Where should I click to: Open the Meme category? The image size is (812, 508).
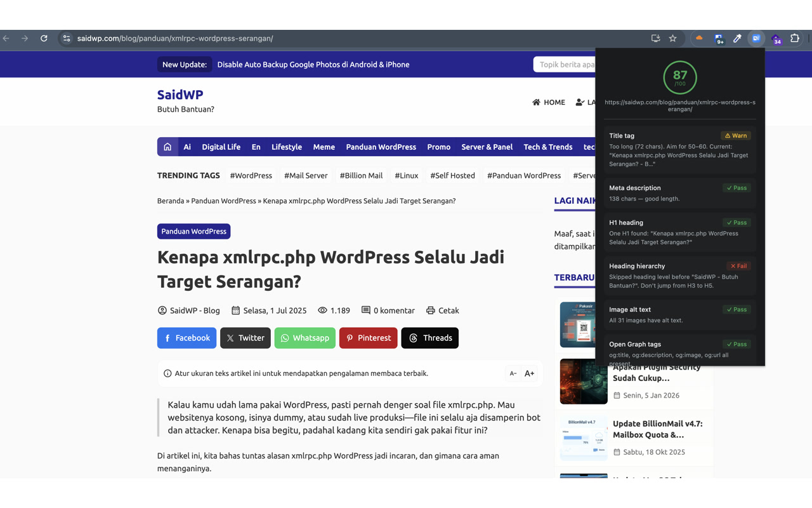324,147
